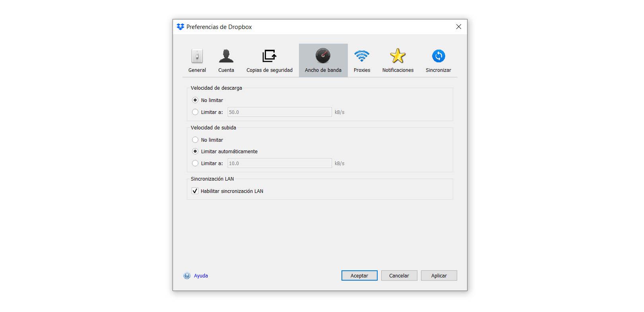The width and height of the screenshot is (644, 312).
Task: Click the Cancelar button
Action: tap(399, 275)
